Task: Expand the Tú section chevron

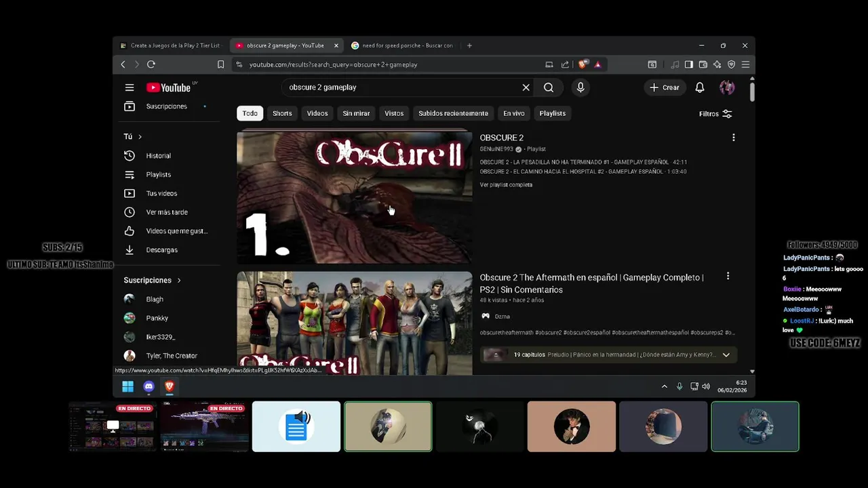Action: coord(140,137)
